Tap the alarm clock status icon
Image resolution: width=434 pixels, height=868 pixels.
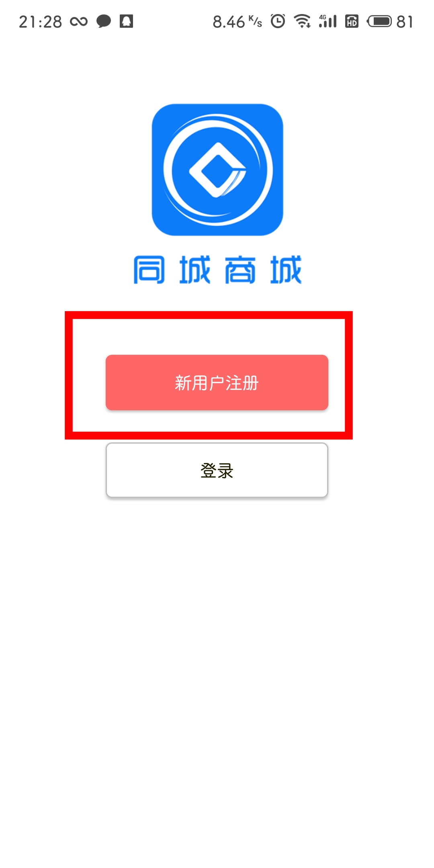278,21
